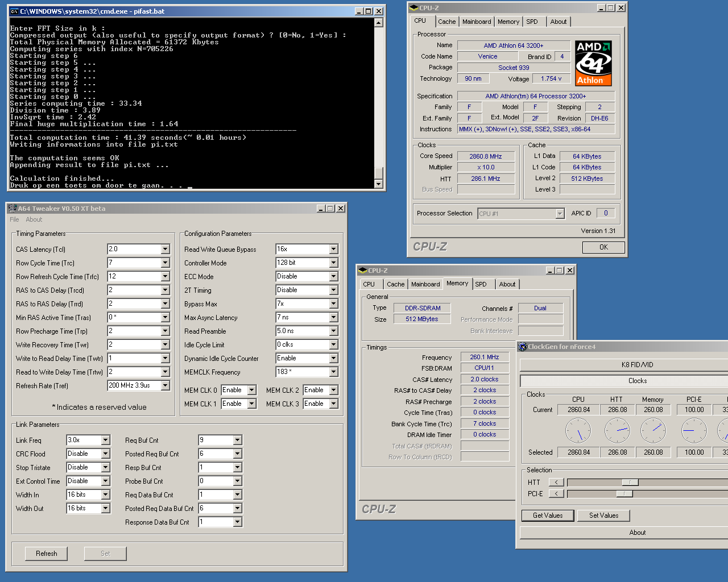The height and width of the screenshot is (582, 728).
Task: Adjust the PCI-E frequency slider thumb
Action: pos(624,494)
